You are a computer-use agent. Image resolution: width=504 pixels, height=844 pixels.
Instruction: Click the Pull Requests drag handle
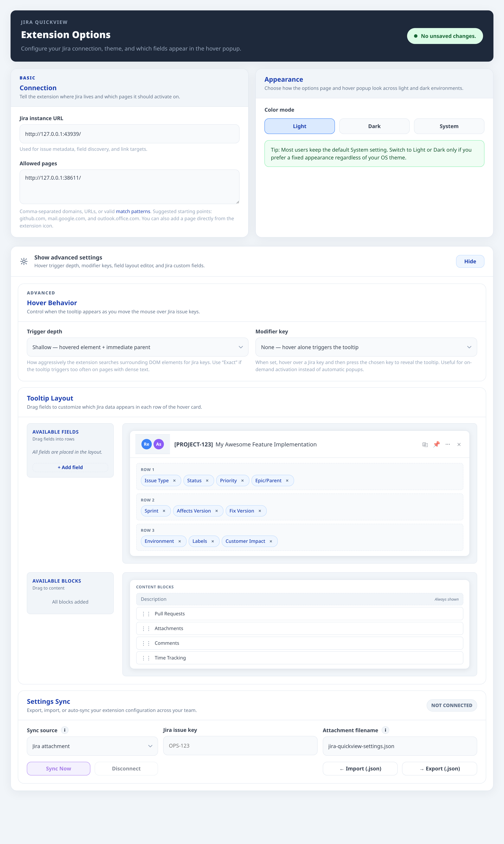(x=146, y=614)
